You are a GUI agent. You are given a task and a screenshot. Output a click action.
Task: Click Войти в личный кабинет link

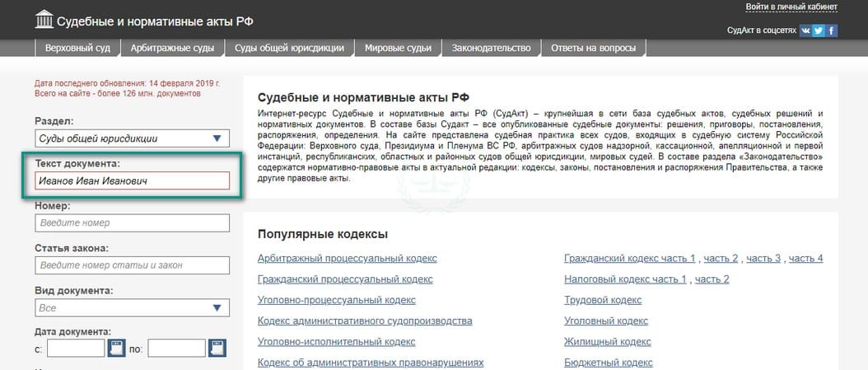791,7
